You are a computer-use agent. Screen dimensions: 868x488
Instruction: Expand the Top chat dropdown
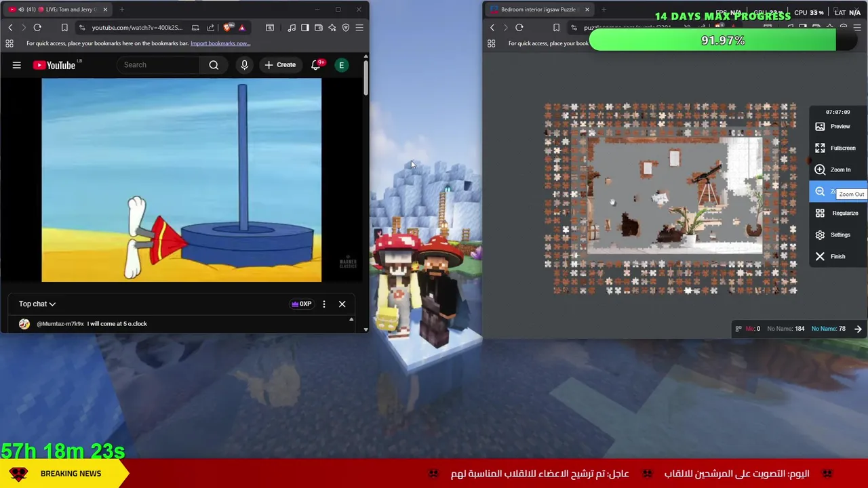pyautogui.click(x=37, y=304)
